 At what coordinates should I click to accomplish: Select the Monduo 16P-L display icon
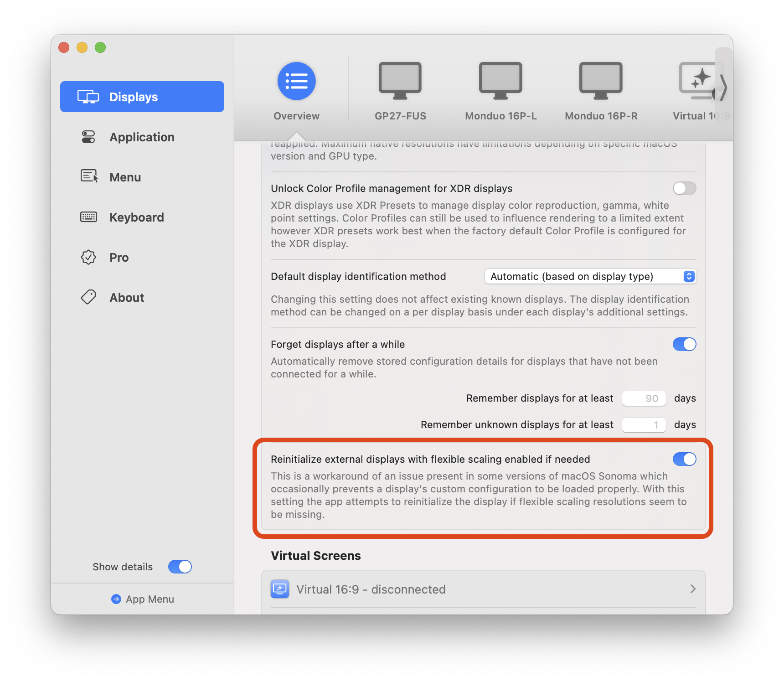point(500,81)
